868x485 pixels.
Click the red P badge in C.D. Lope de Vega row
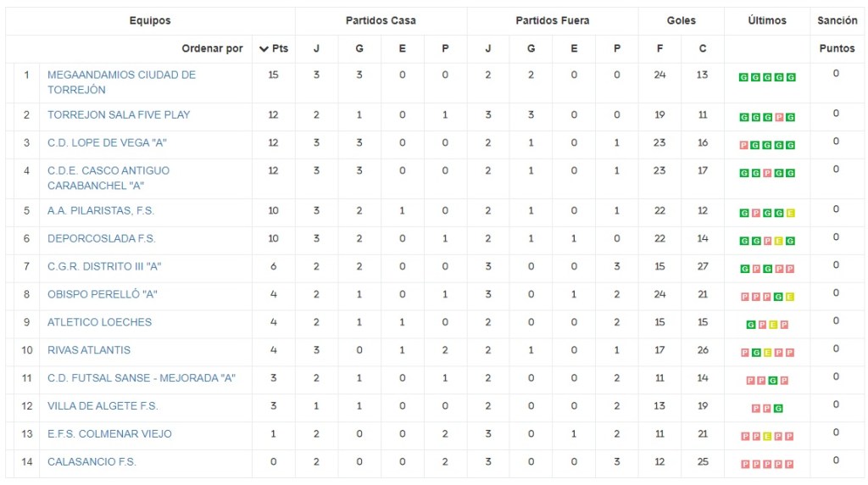[x=743, y=145]
